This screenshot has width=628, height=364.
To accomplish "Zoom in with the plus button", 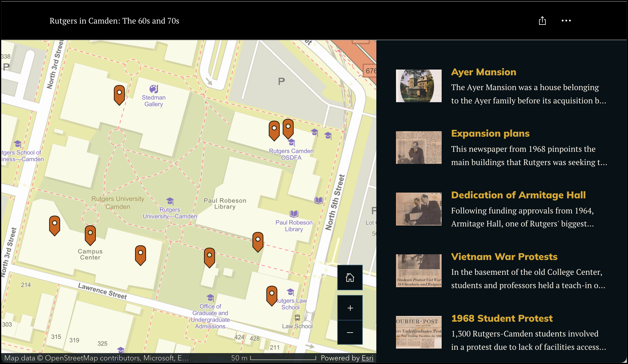I will [350, 308].
